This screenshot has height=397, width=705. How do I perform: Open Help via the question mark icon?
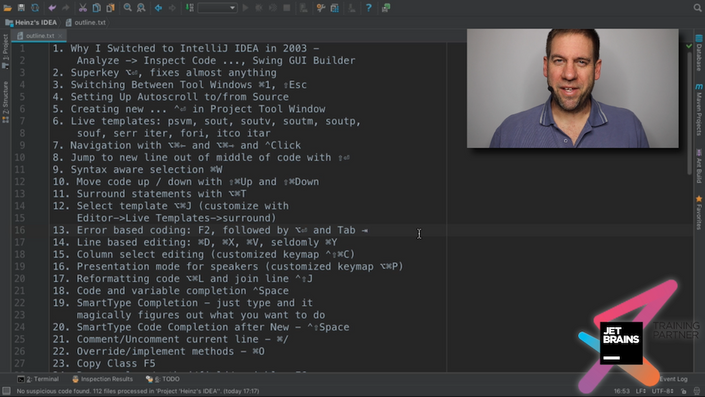coord(369,8)
